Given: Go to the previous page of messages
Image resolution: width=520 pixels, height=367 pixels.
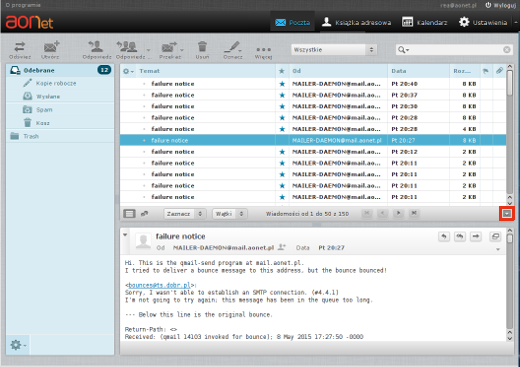Looking at the screenshot, I should pyautogui.click(x=382, y=213).
